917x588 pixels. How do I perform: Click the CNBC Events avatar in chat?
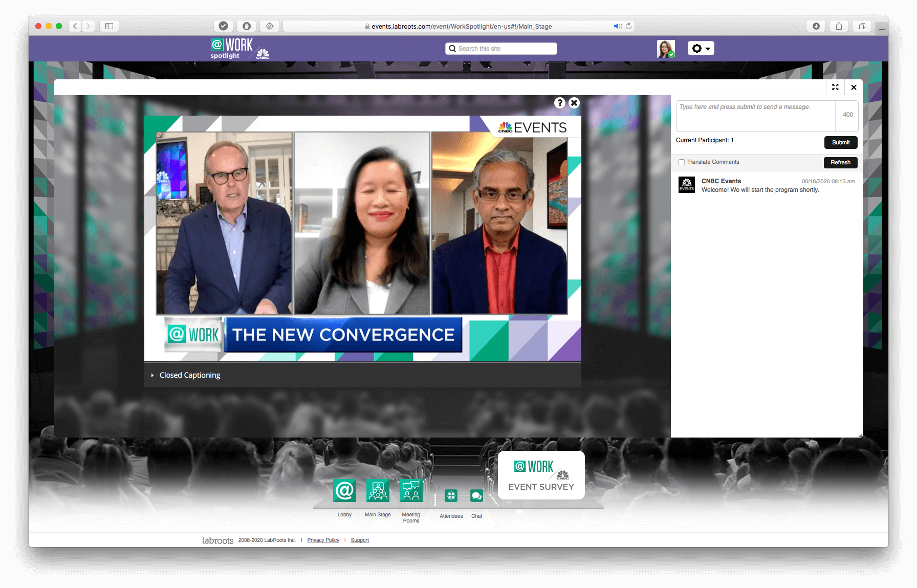687,185
